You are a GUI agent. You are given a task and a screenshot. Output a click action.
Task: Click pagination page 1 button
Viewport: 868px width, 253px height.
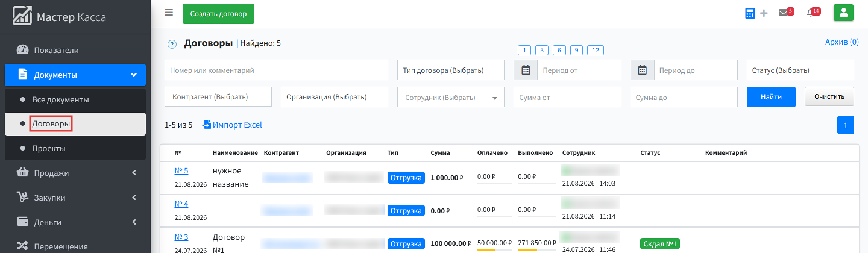pyautogui.click(x=846, y=125)
